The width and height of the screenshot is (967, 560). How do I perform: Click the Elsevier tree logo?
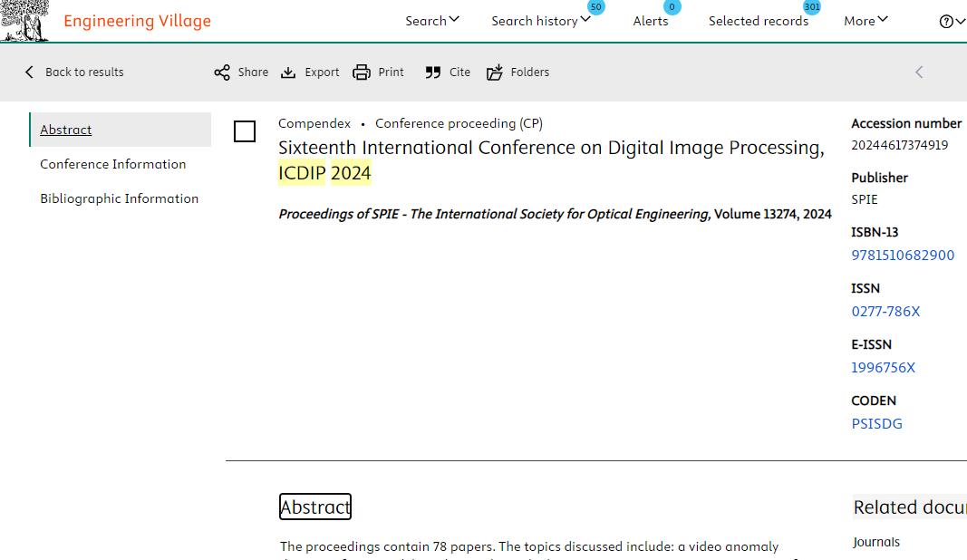24,20
